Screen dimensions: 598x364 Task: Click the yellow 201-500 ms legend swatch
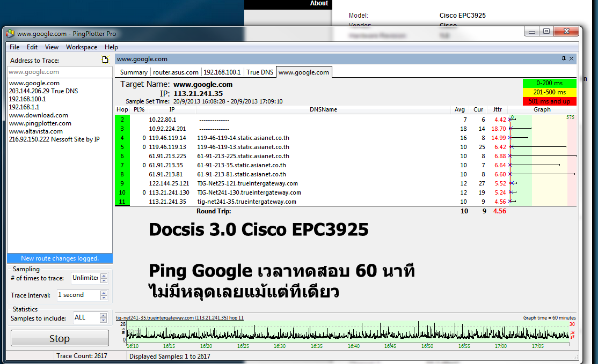549,92
